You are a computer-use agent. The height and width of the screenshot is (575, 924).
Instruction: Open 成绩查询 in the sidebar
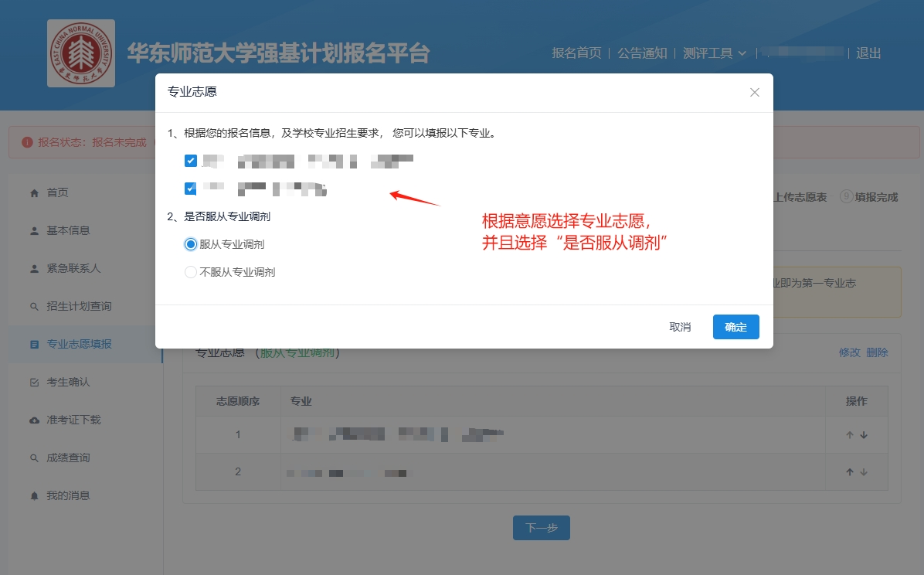(68, 458)
